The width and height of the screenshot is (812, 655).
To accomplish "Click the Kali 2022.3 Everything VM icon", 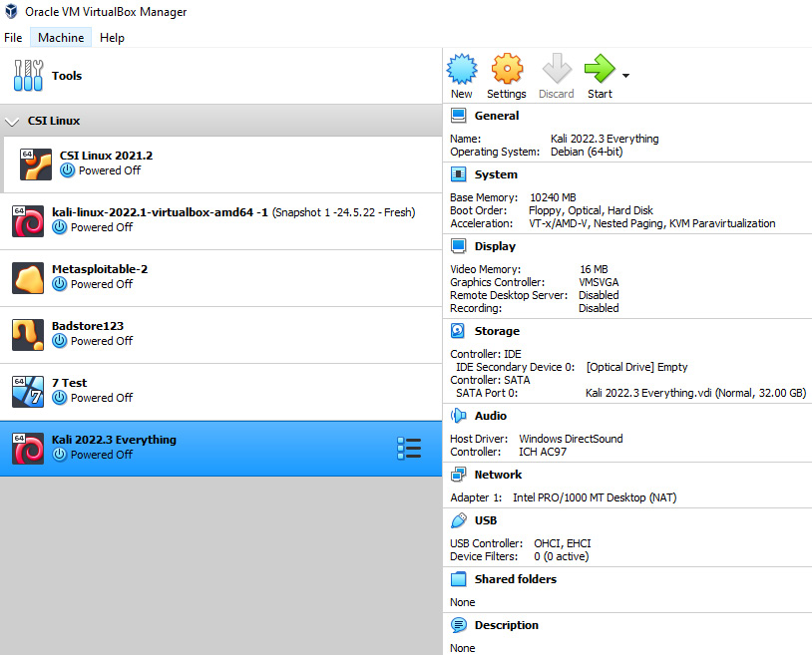I will click(x=28, y=449).
